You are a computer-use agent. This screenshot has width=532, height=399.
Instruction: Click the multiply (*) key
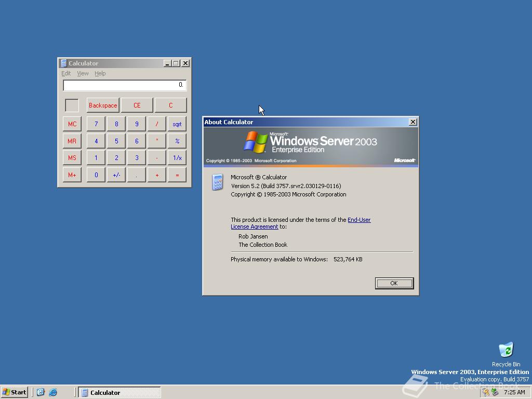157,141
